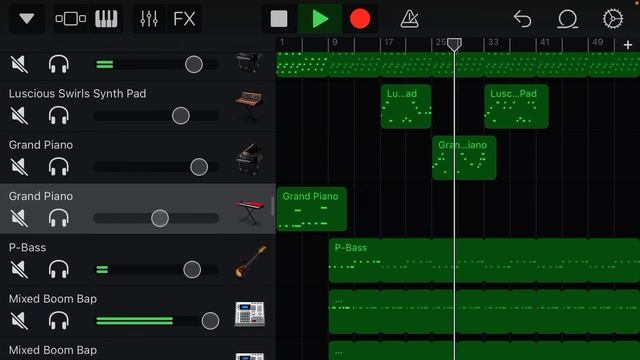Click bar 49 on the ruler

point(598,42)
